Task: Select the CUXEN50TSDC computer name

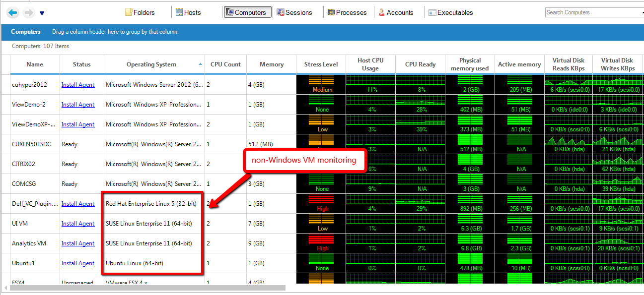Action: click(31, 144)
